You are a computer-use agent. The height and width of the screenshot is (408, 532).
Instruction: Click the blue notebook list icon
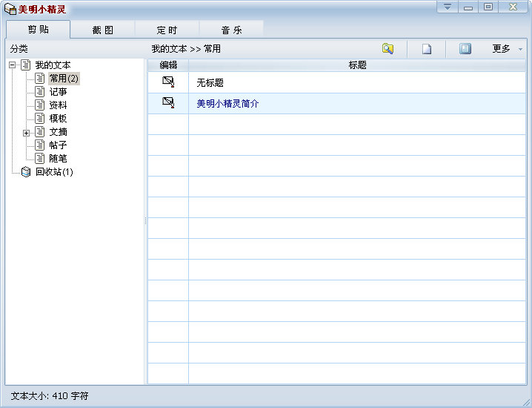point(465,48)
